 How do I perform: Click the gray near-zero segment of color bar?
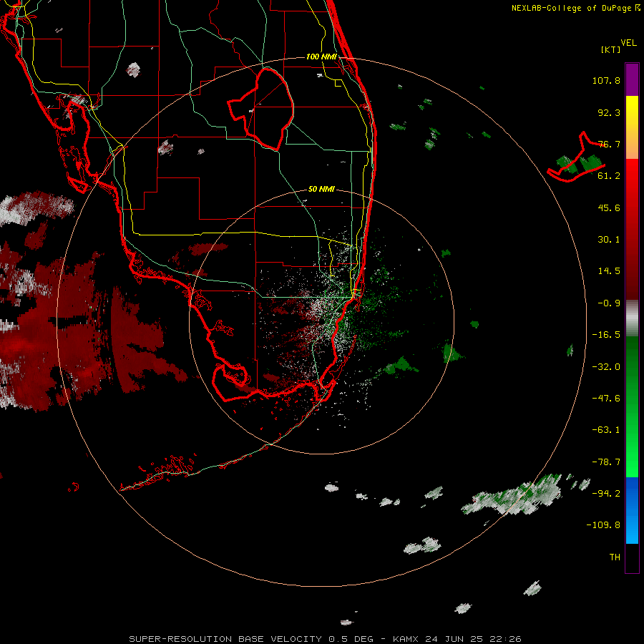click(632, 318)
